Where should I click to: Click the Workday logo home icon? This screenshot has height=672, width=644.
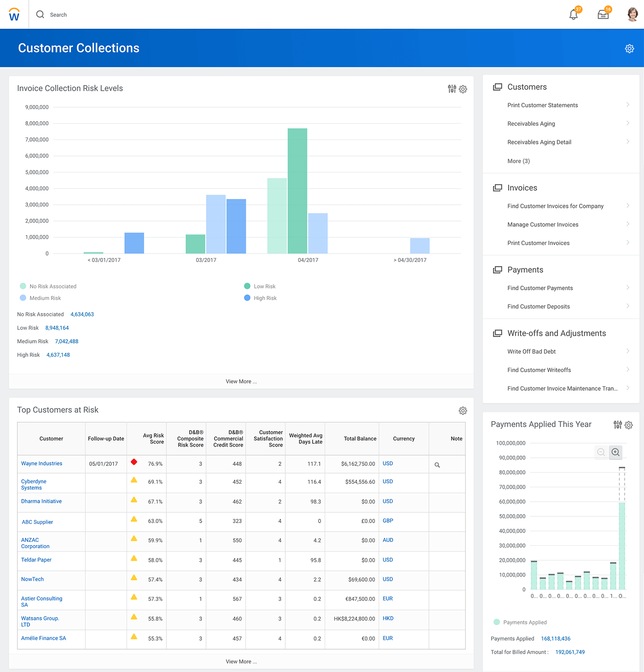[x=14, y=15]
